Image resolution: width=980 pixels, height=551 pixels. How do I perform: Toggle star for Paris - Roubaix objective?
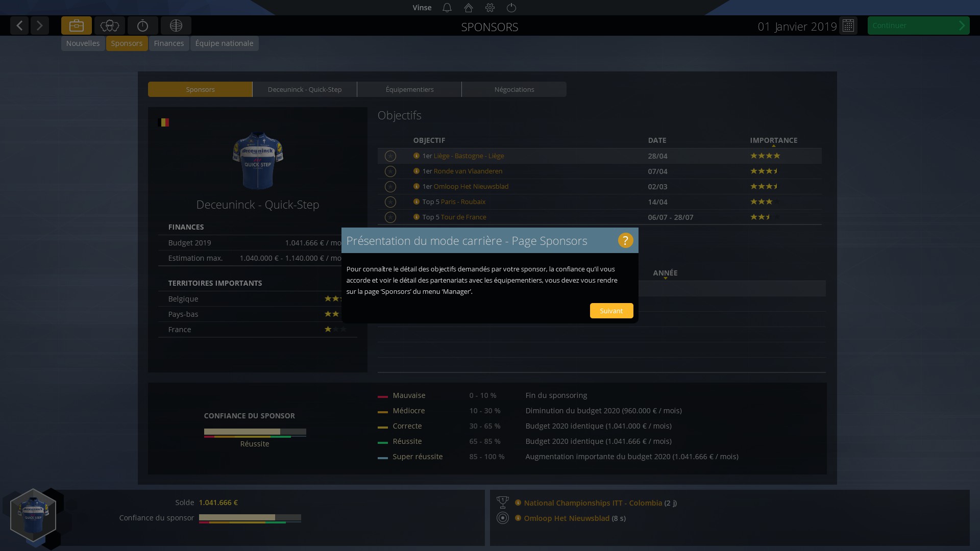[390, 202]
